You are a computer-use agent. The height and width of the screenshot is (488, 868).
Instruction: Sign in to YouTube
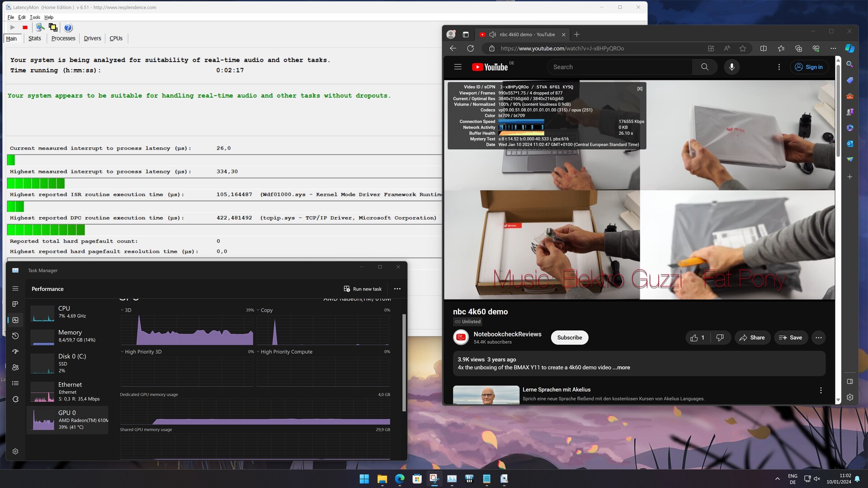(809, 67)
